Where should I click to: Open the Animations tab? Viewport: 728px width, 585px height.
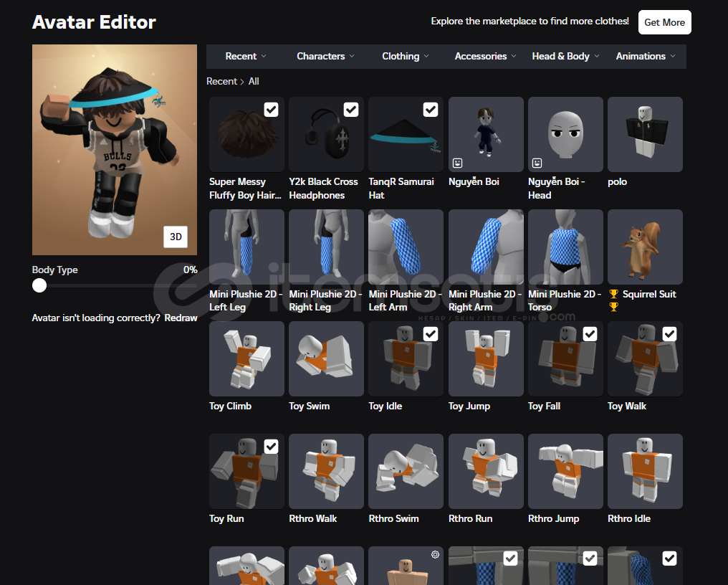[x=646, y=56]
